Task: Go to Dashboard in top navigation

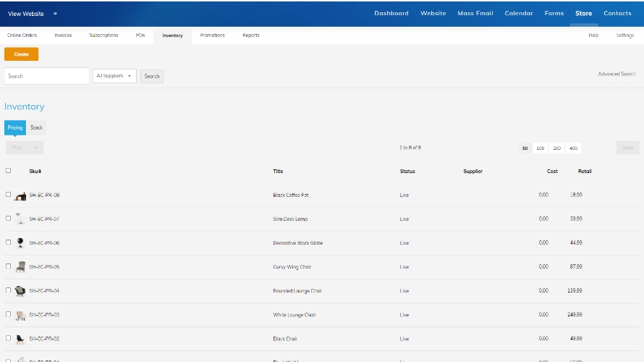Action: click(391, 13)
